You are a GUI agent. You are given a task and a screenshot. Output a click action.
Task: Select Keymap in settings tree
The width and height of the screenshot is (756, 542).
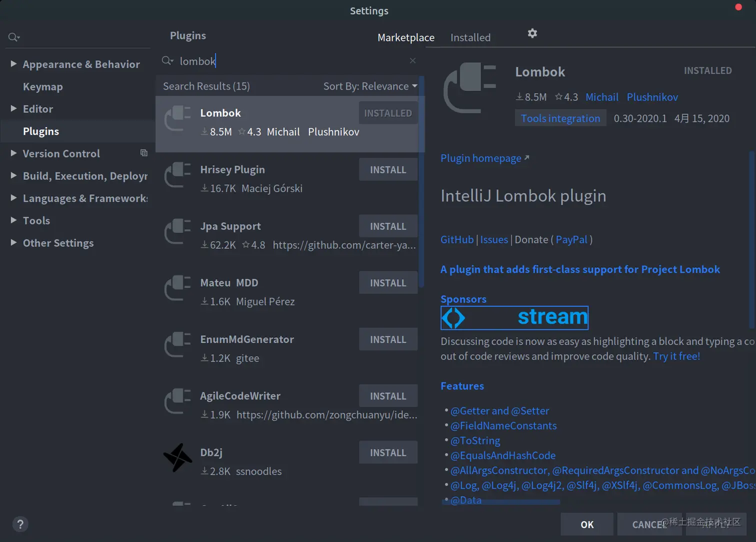click(43, 86)
